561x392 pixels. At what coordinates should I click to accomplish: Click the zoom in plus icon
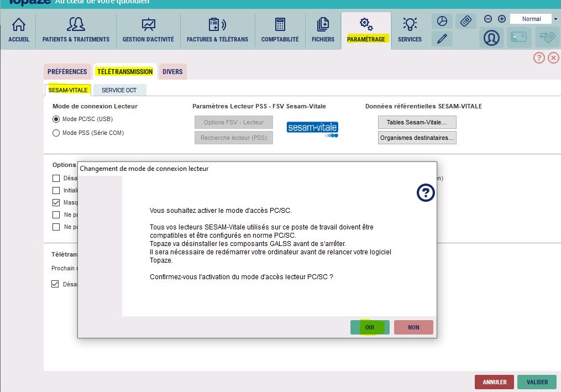pyautogui.click(x=502, y=19)
